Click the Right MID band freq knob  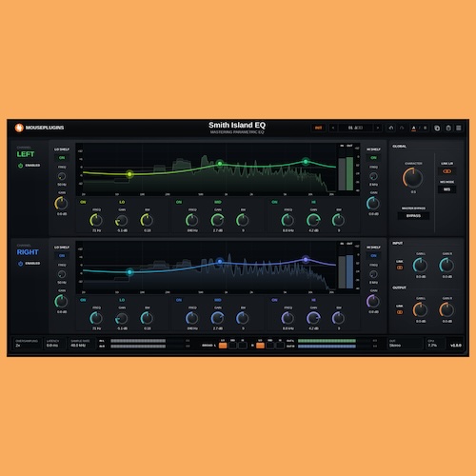192,318
